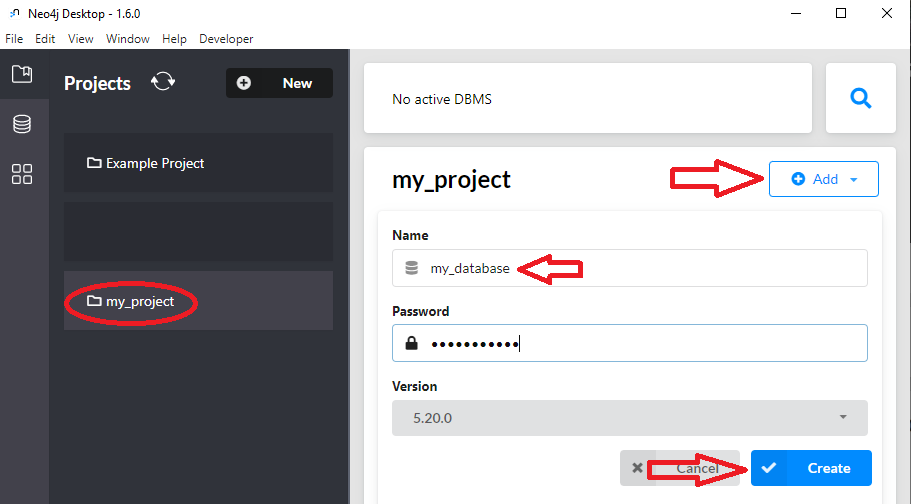Select the Example Project entry

point(198,163)
